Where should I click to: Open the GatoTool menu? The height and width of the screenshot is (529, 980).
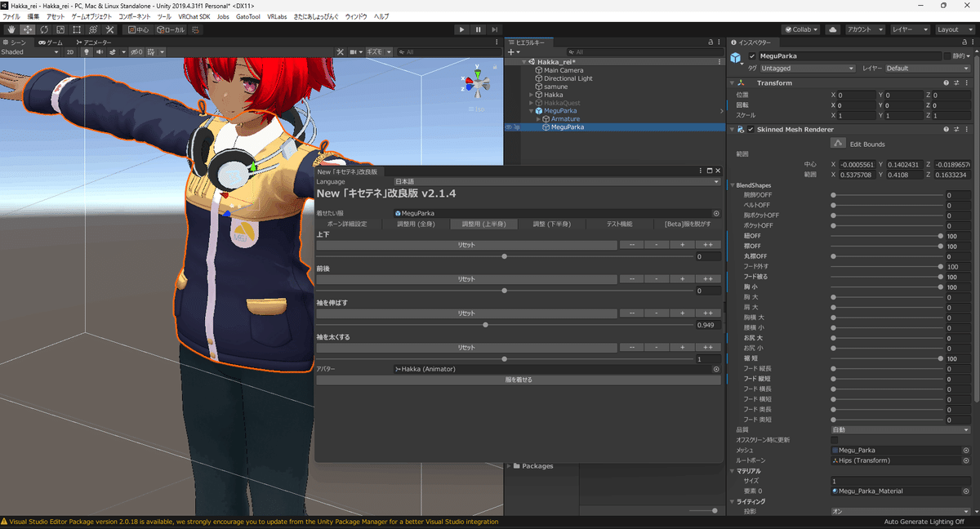pos(247,16)
